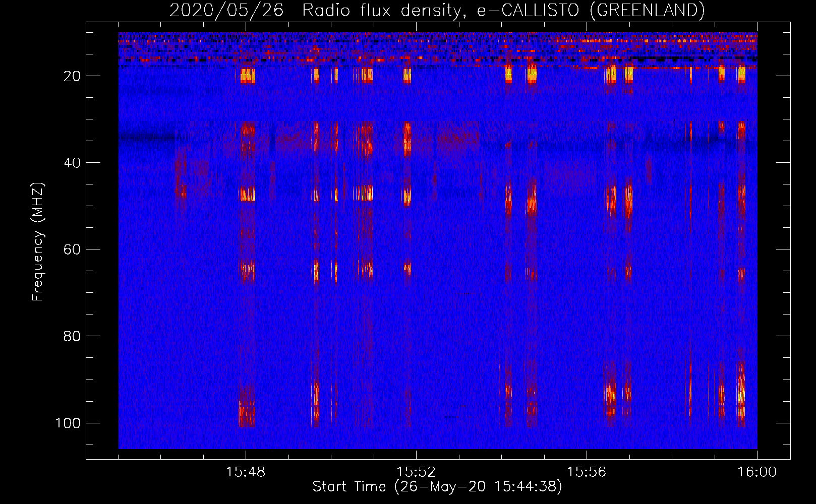This screenshot has height=504, width=816.
Task: Click the 16:00 time tick label
Action: pos(757,472)
